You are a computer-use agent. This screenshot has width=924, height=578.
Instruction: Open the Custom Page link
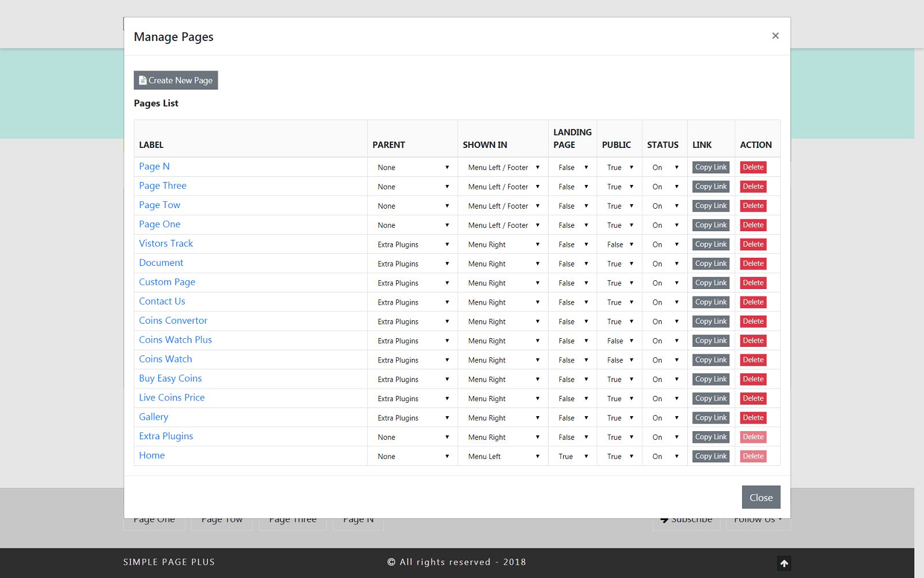pos(167,282)
